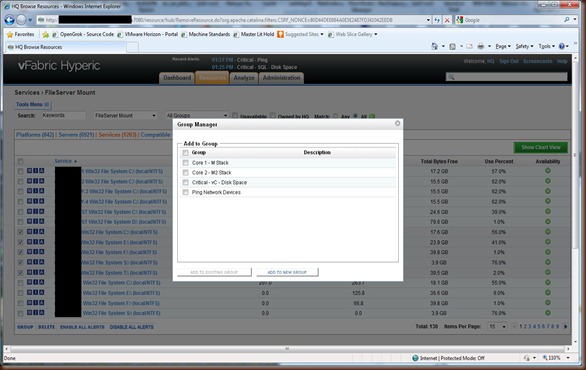Check the Core 1 - M Stack group
586x370 pixels.
pyautogui.click(x=185, y=163)
